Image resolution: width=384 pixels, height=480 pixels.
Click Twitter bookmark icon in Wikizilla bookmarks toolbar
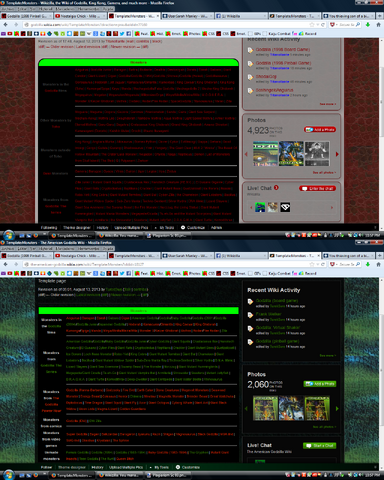coord(122,34)
